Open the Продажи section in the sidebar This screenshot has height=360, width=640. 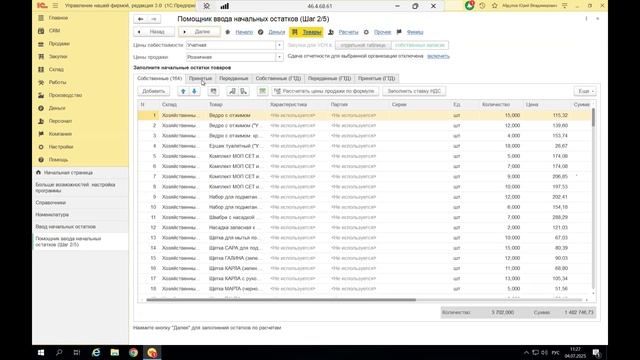click(x=59, y=44)
